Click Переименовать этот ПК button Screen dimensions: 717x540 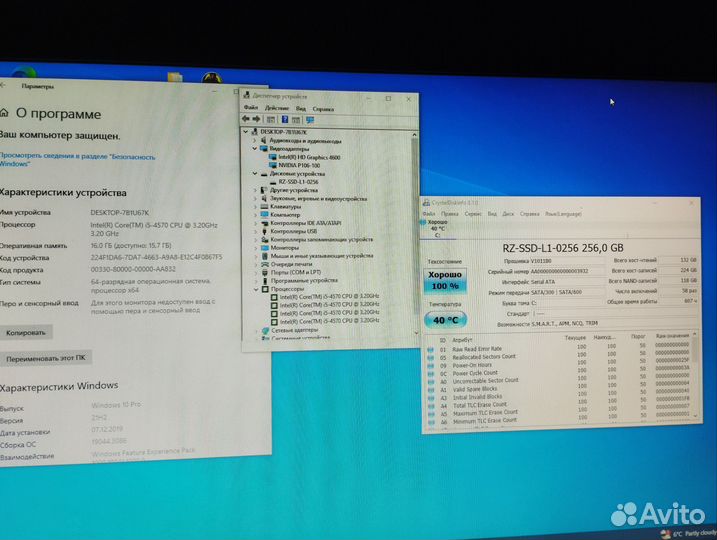click(x=46, y=358)
